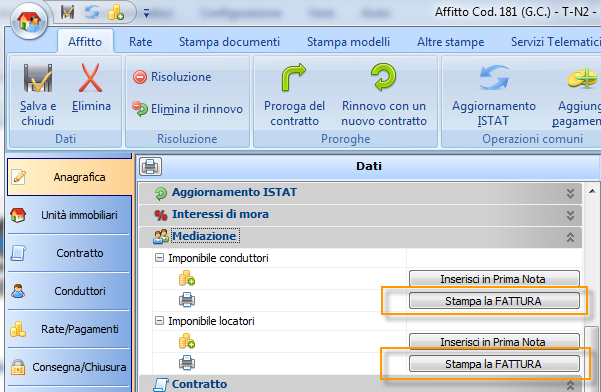Open the house application menu orb
Image resolution: width=601 pixels, height=392 pixels.
point(29,21)
